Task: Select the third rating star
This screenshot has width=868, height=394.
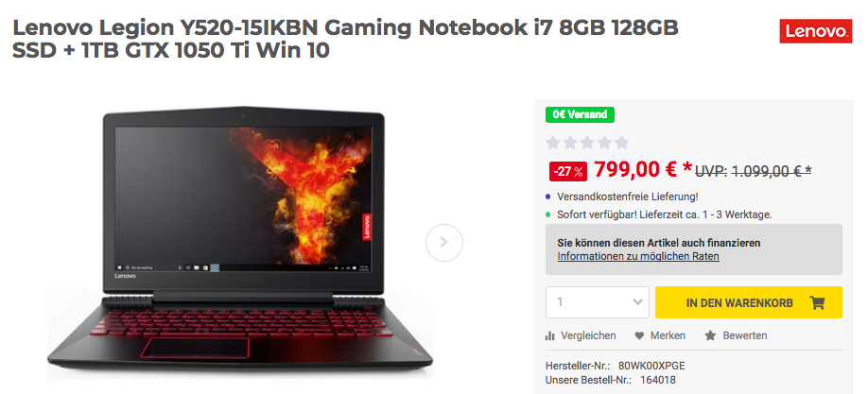Action: tap(587, 143)
